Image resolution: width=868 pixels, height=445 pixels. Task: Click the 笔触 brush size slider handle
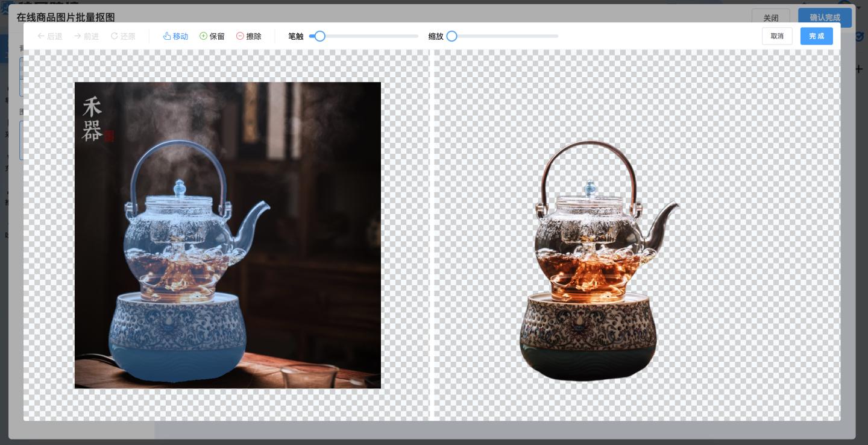[x=320, y=36]
